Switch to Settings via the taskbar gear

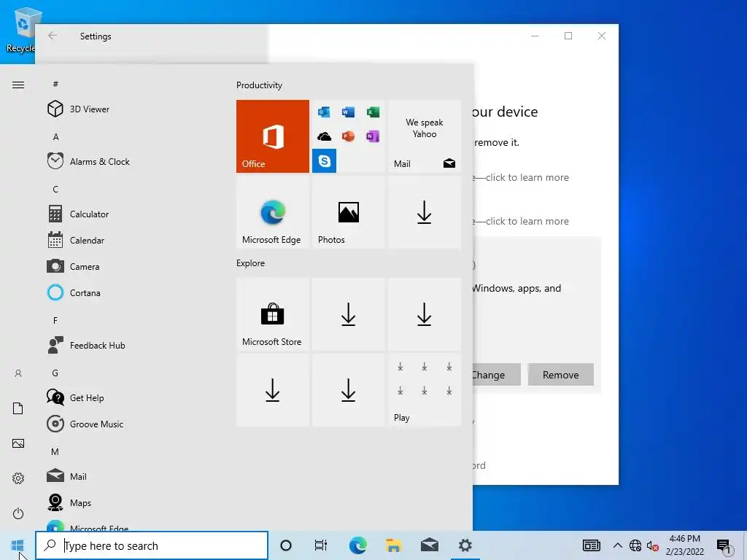click(x=465, y=545)
